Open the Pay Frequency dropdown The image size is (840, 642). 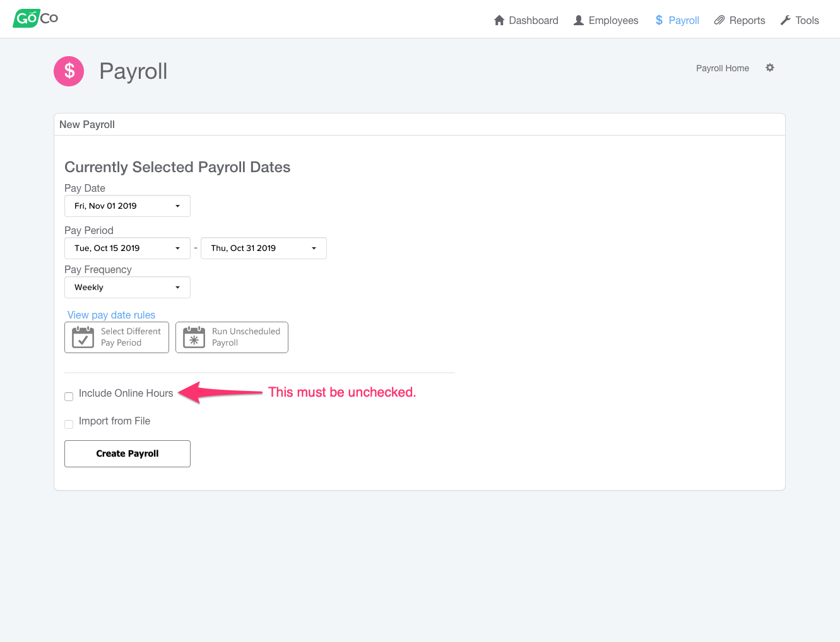[127, 287]
